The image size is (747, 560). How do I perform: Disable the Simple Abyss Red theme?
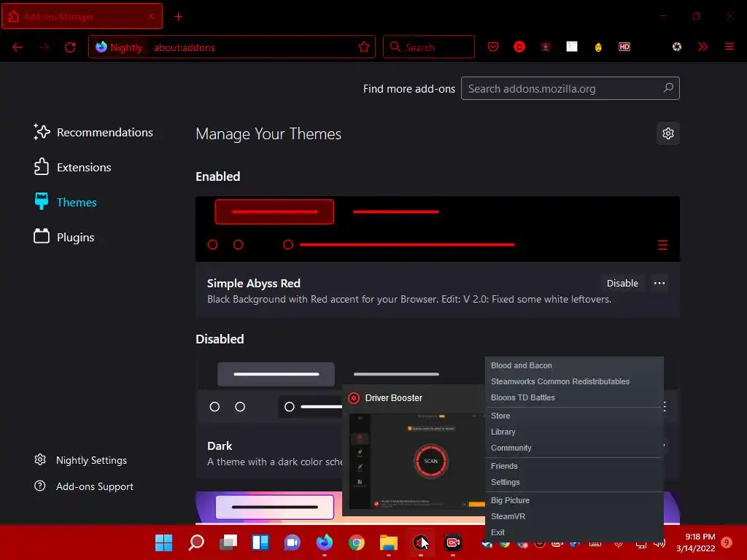pos(622,283)
